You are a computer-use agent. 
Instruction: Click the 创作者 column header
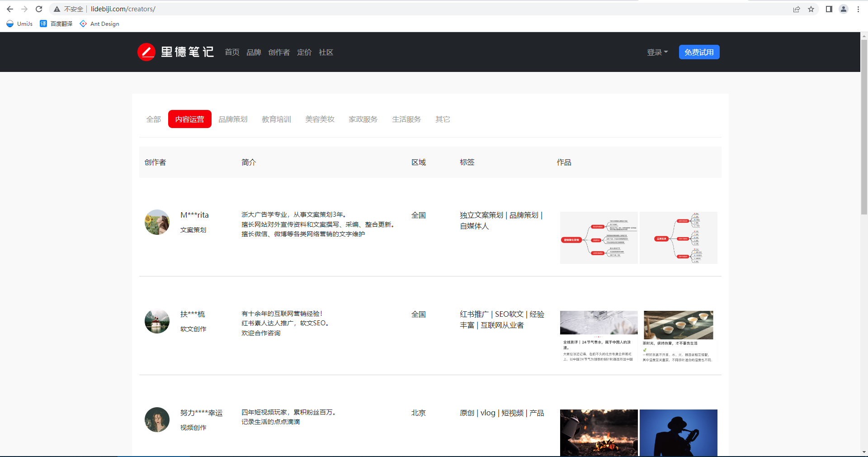pyautogui.click(x=155, y=162)
